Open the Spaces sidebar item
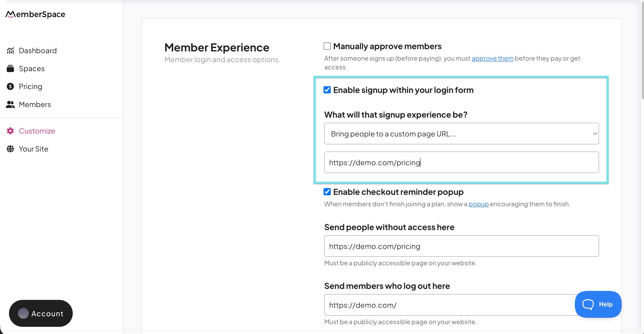 pyautogui.click(x=32, y=68)
